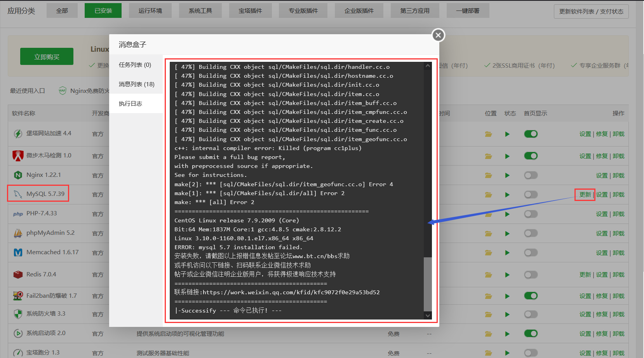The image size is (644, 358).
Task: Open folder location for 微步木马检测 1.0
Action: 489,156
